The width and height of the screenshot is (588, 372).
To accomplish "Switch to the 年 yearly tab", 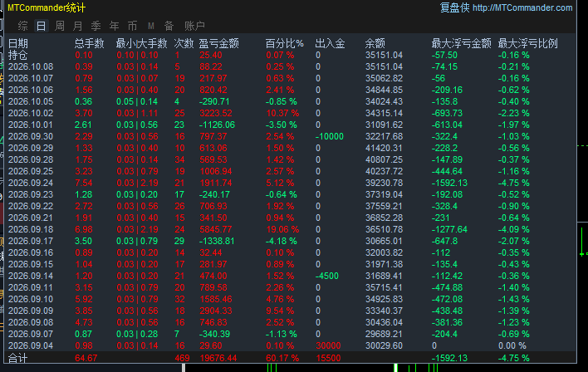I will click(x=115, y=26).
